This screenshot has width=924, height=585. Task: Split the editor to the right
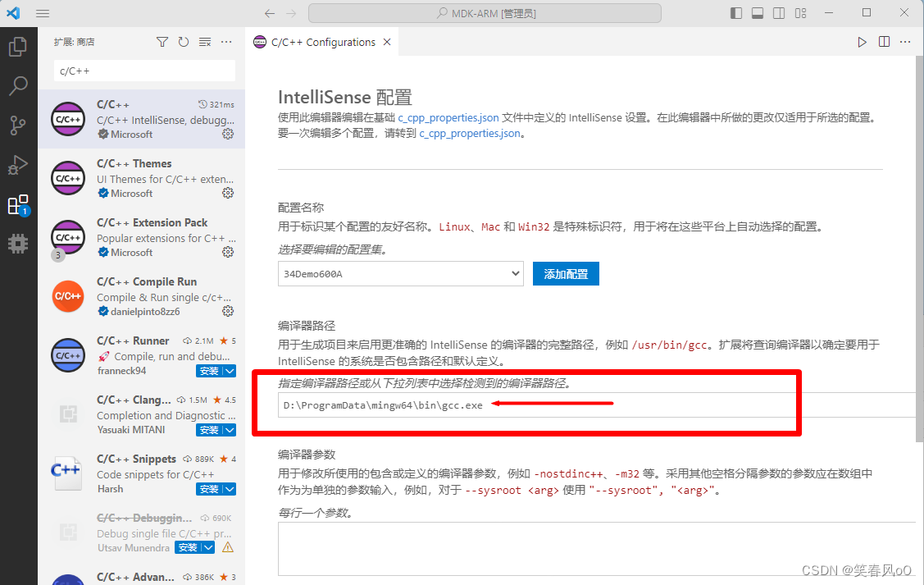coord(884,42)
